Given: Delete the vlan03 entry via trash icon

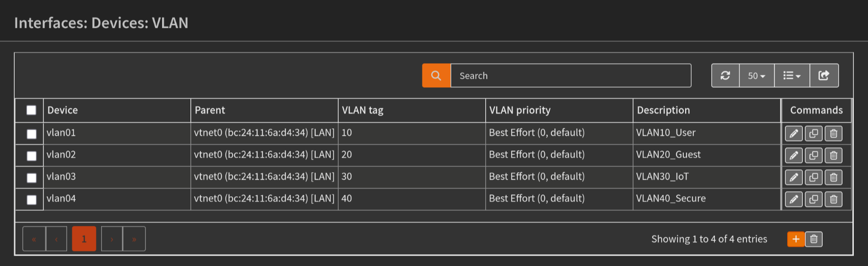Looking at the screenshot, I should coord(834,177).
